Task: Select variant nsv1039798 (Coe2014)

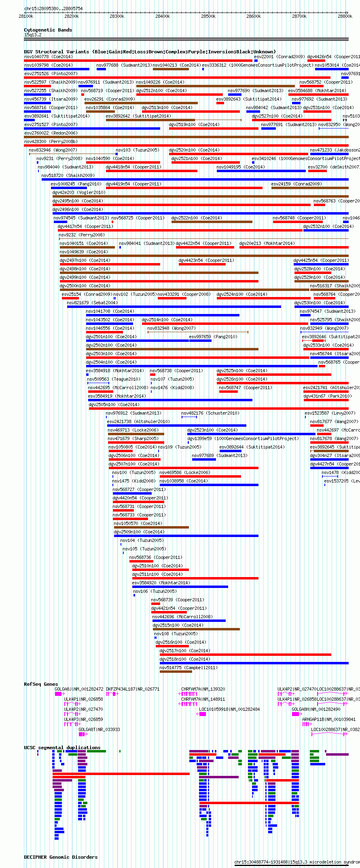Action: [57, 69]
